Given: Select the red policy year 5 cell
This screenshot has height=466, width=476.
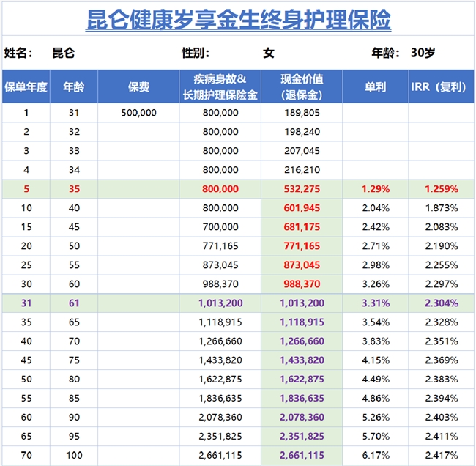Looking at the screenshot, I should (x=26, y=189).
